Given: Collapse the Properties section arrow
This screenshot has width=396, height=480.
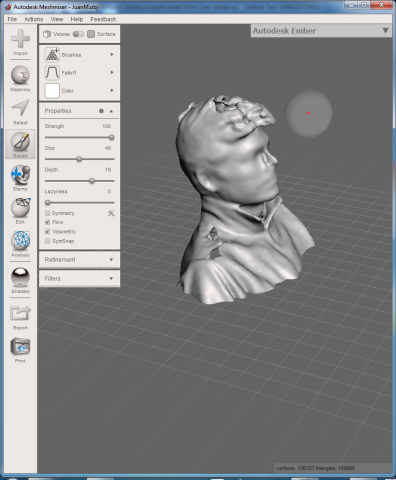Looking at the screenshot, I should click(111, 111).
